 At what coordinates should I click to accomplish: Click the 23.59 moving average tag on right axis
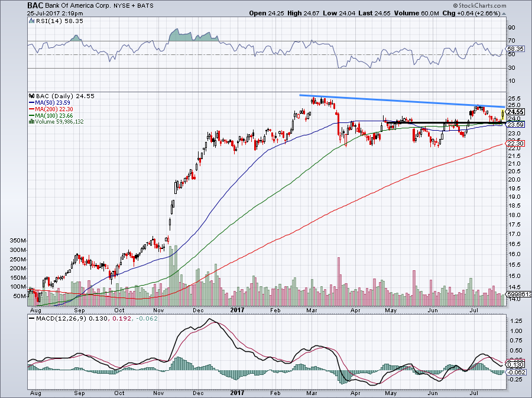tap(516, 125)
